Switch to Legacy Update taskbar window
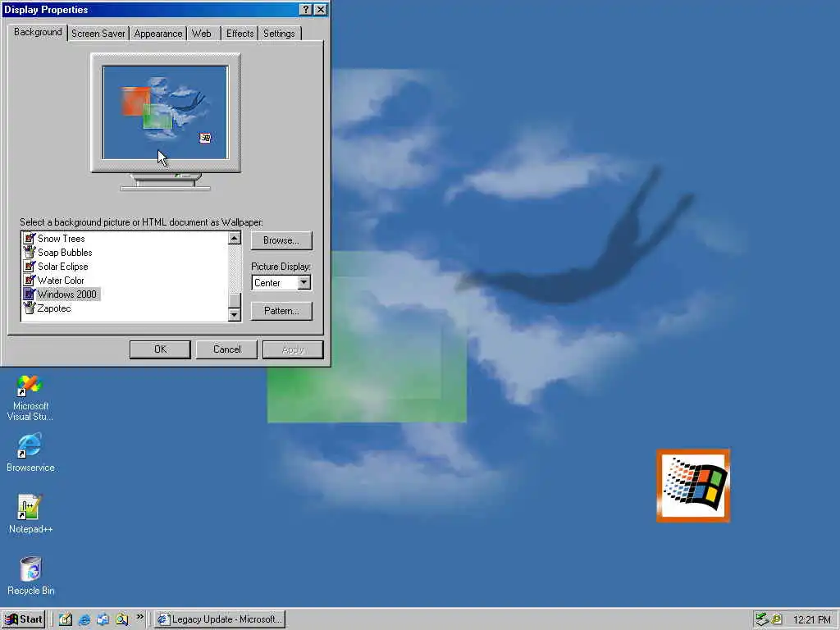 pyautogui.click(x=220, y=619)
